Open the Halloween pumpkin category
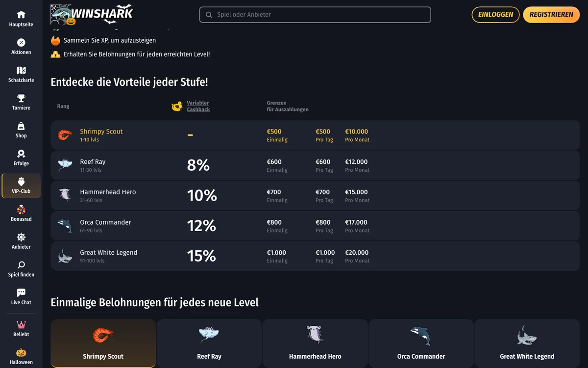Viewport: 588px width, 368px height. 21,357
